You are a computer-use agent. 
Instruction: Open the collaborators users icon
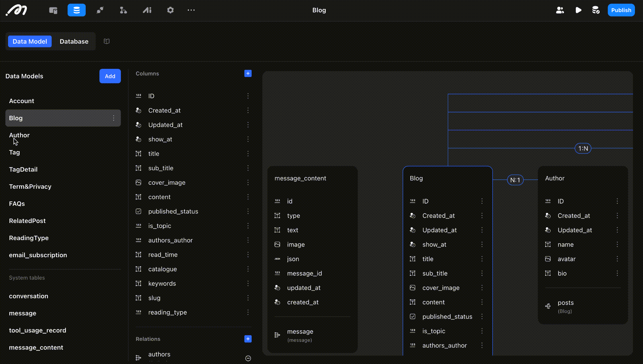click(x=560, y=10)
